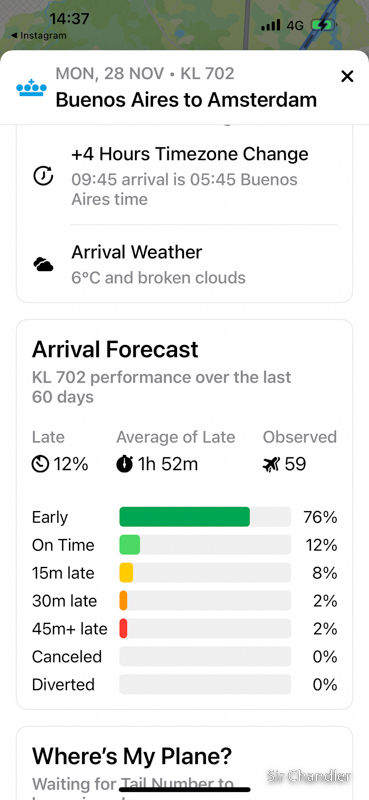Tap the observed flights airplane icon

click(x=271, y=464)
